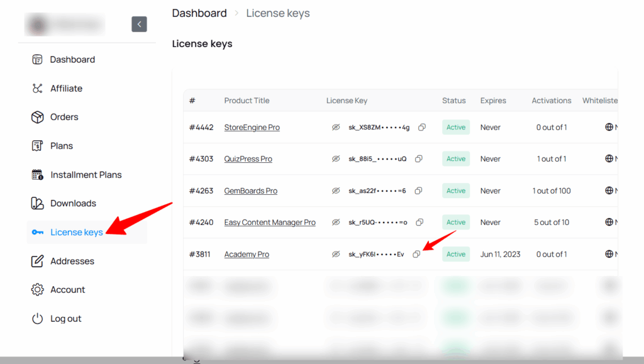Viewport: 644px width, 364px height.
Task: Click the Downloads sidebar icon
Action: (x=37, y=203)
